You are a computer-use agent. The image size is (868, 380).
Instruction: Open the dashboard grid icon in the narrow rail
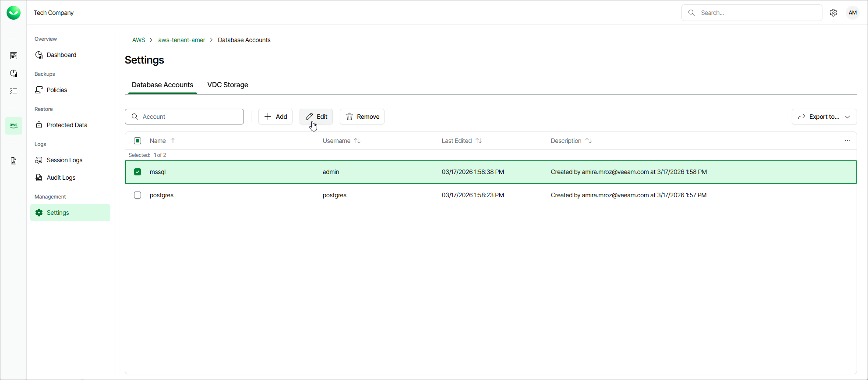click(x=14, y=56)
